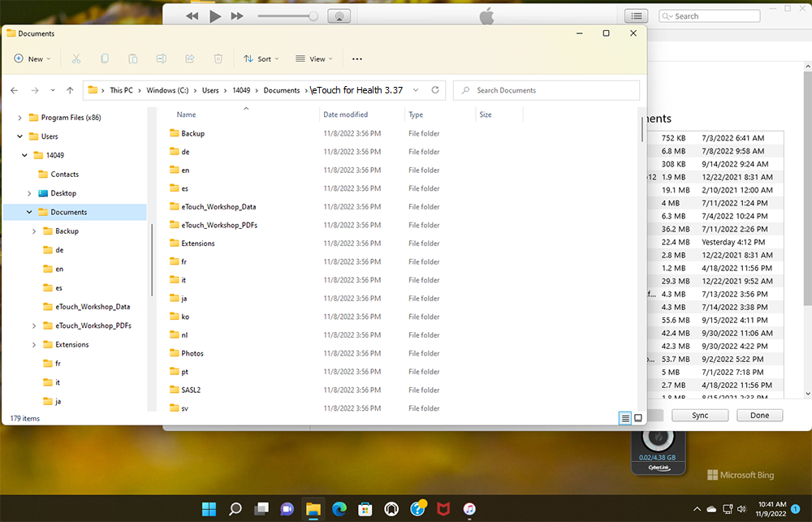Image resolution: width=812 pixels, height=522 pixels.
Task: Open Recent locations dropdown arrow
Action: tap(52, 90)
